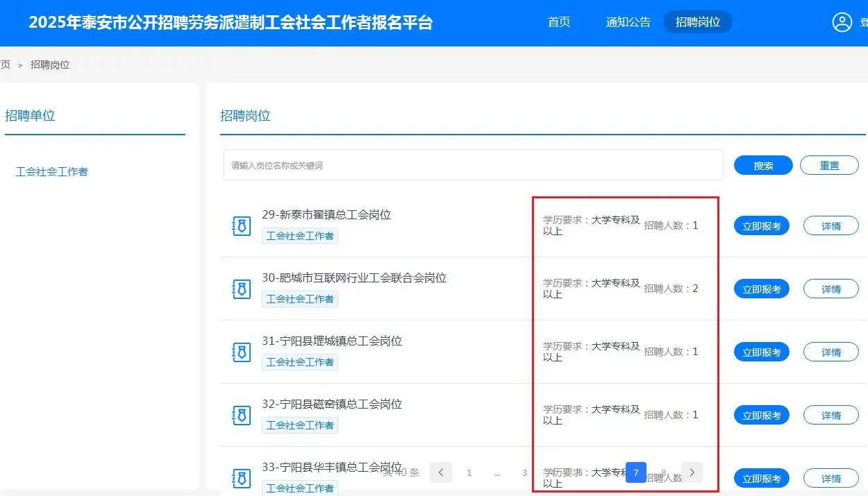Click the badge icon beside 30-肥城市互联网行业工会联合会岗位

pyautogui.click(x=241, y=289)
